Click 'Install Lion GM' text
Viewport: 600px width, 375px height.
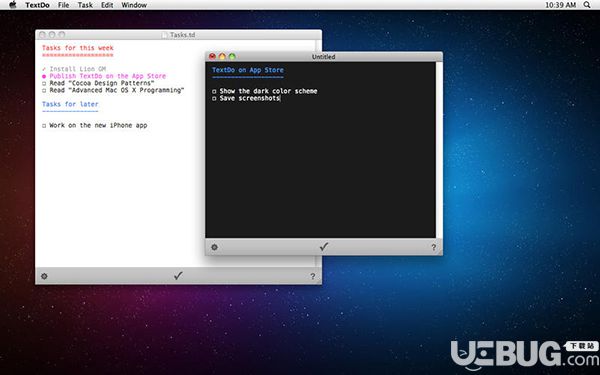(x=78, y=69)
